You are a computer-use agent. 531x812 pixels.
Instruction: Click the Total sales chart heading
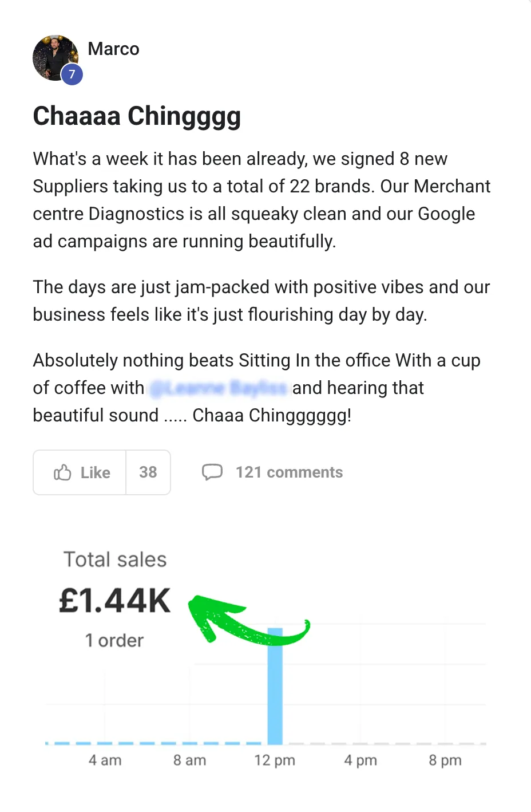(x=115, y=559)
